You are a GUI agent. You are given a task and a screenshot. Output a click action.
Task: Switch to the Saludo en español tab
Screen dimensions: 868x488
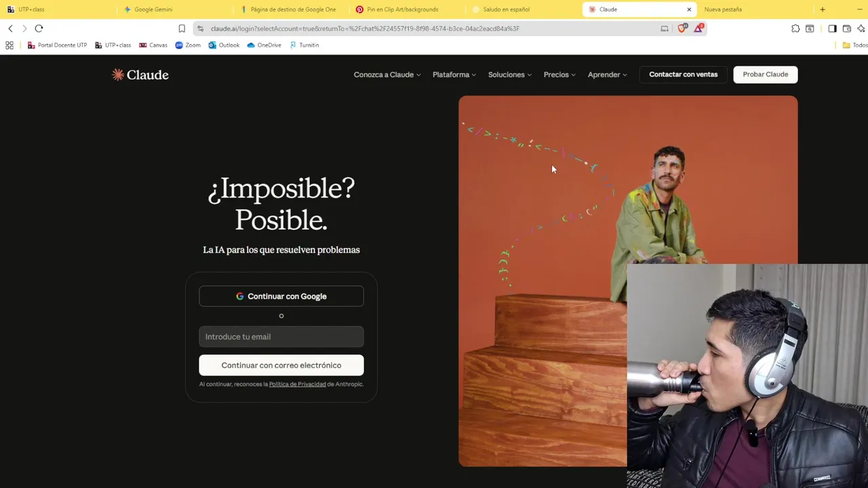click(523, 9)
